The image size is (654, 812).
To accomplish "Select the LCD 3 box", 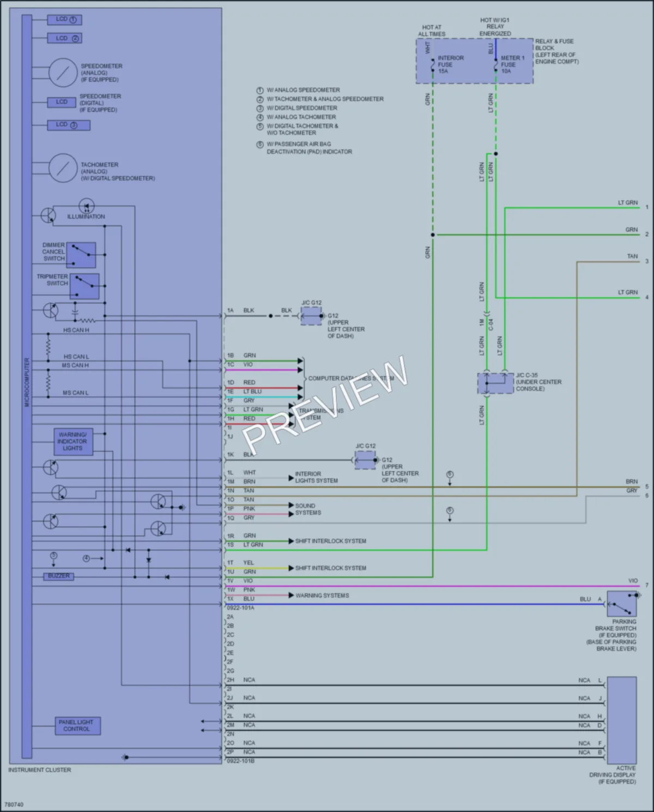I will click(69, 125).
